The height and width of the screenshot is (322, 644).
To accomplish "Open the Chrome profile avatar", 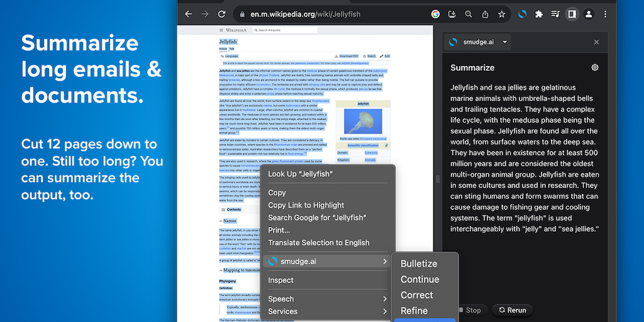I will (589, 14).
